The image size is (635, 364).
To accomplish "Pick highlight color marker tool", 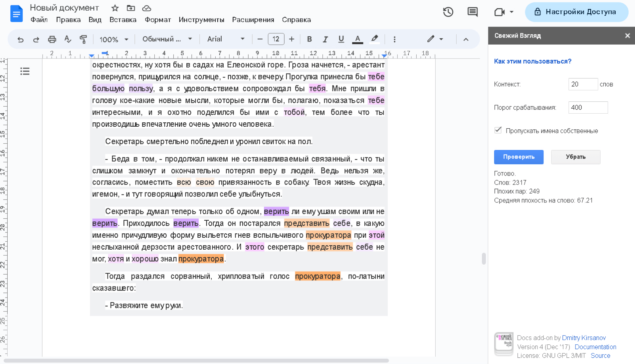I will pyautogui.click(x=374, y=39).
